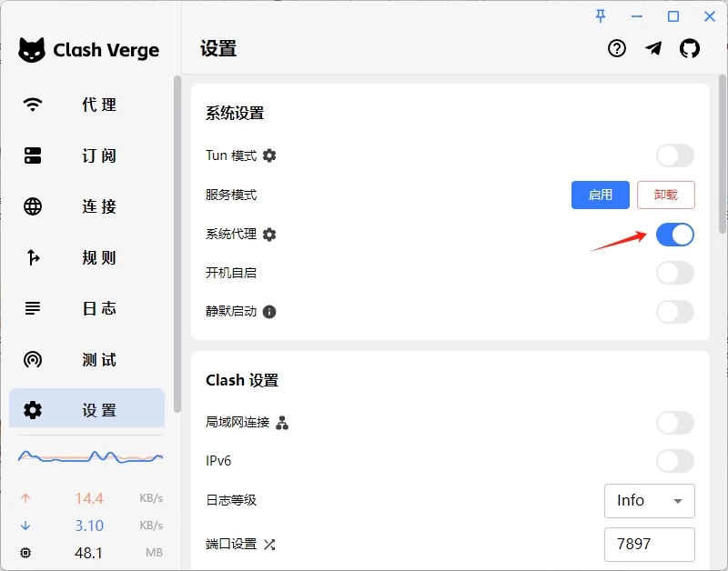Screen dimensions: 728x571
Task: Click the 14.4 upload speed value
Action: (89, 498)
